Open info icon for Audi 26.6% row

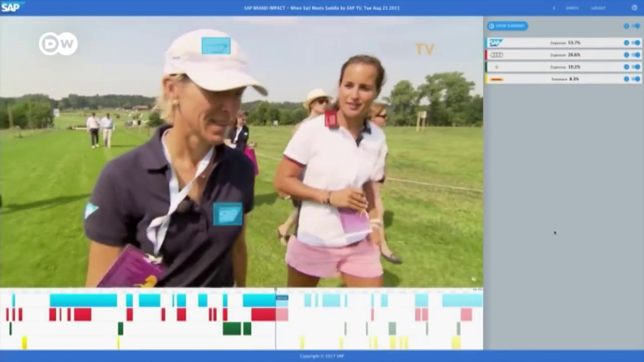point(626,55)
